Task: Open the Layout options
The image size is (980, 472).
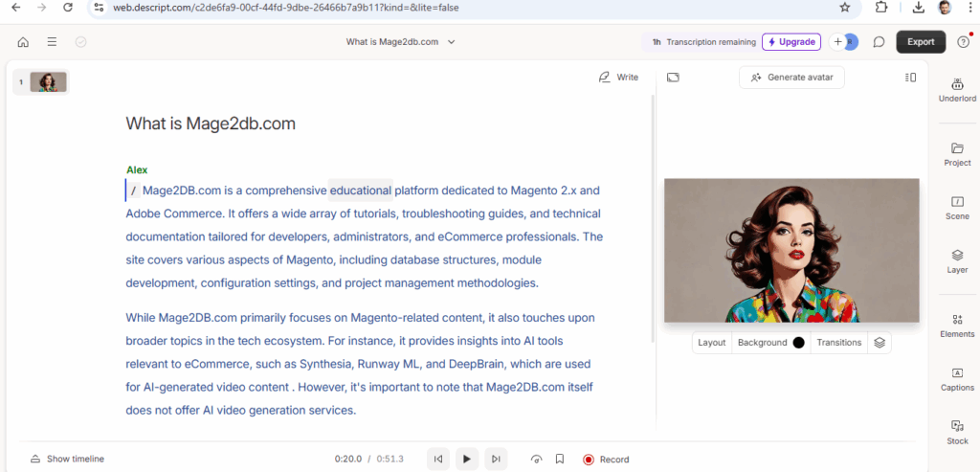Action: point(712,343)
